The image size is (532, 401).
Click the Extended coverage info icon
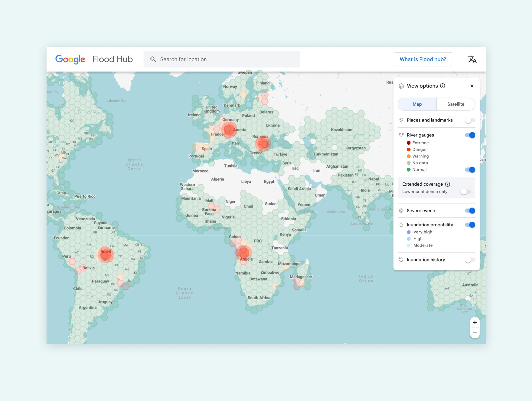tap(447, 184)
